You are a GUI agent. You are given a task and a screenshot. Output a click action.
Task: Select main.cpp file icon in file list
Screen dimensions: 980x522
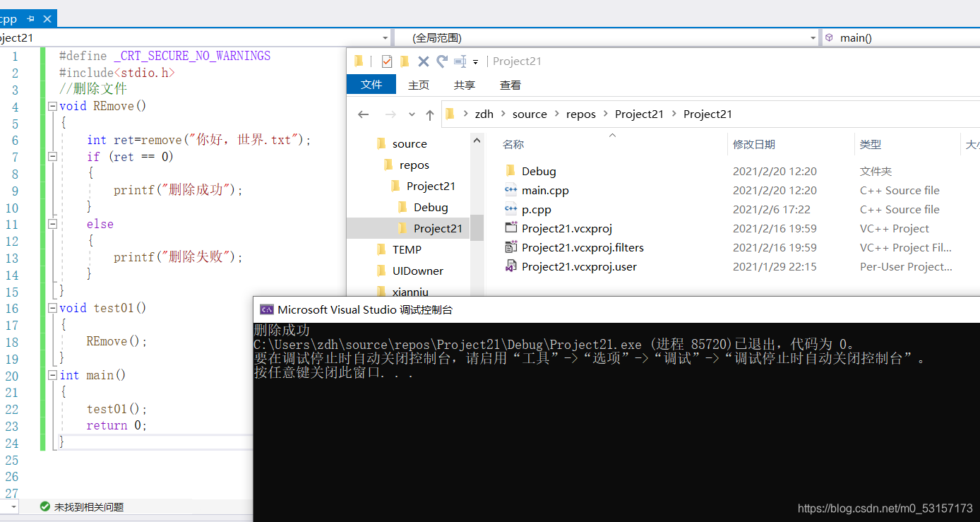tap(511, 190)
